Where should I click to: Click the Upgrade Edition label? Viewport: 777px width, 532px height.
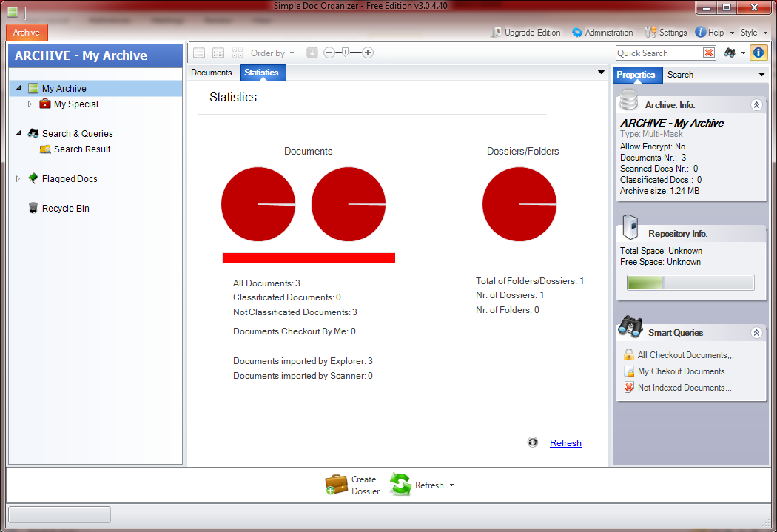(532, 33)
